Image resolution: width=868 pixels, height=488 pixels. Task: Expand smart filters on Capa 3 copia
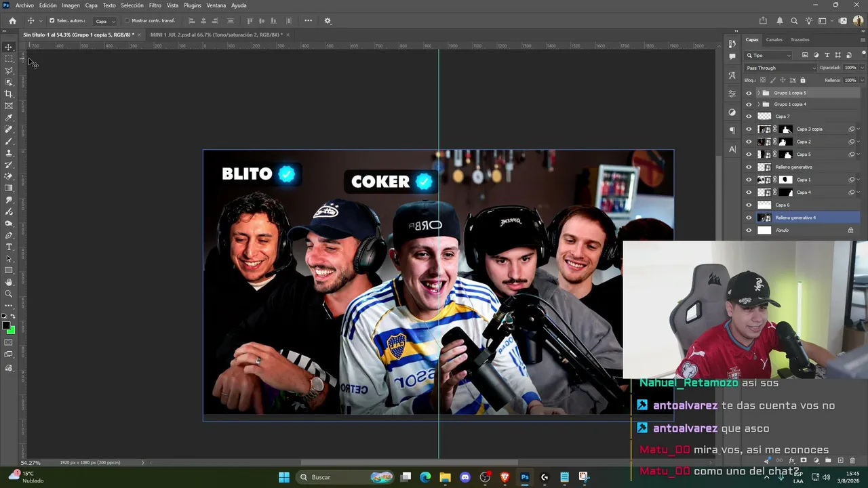coord(859,129)
